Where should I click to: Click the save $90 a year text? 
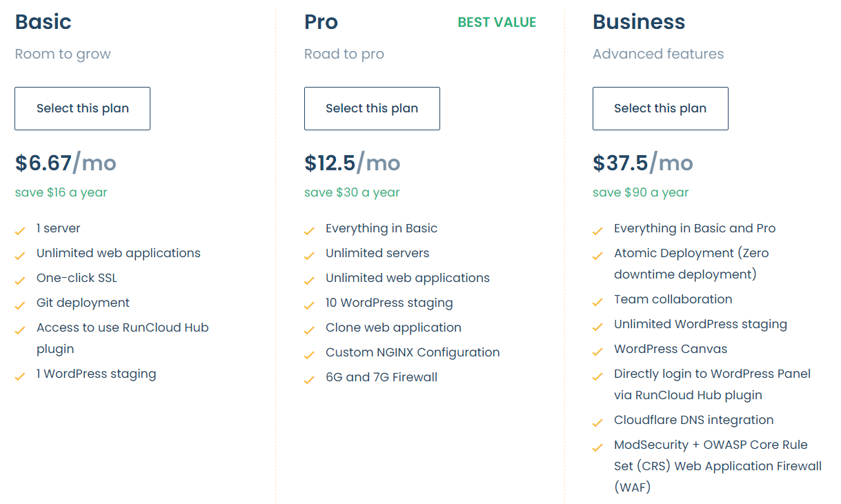click(x=640, y=192)
